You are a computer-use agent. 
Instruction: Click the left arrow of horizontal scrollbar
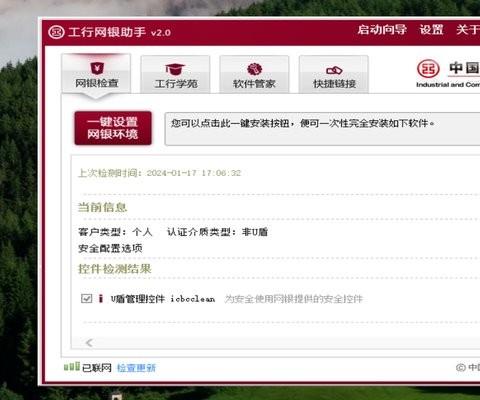tap(89, 343)
